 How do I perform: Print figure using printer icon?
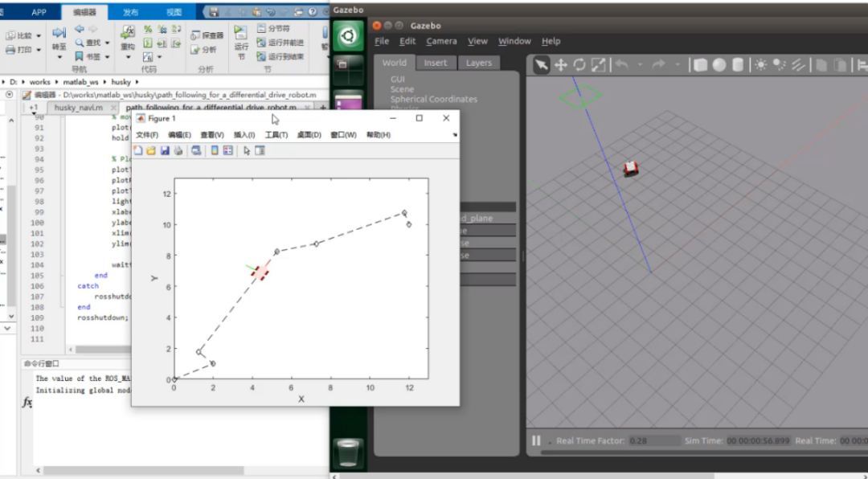pos(178,150)
